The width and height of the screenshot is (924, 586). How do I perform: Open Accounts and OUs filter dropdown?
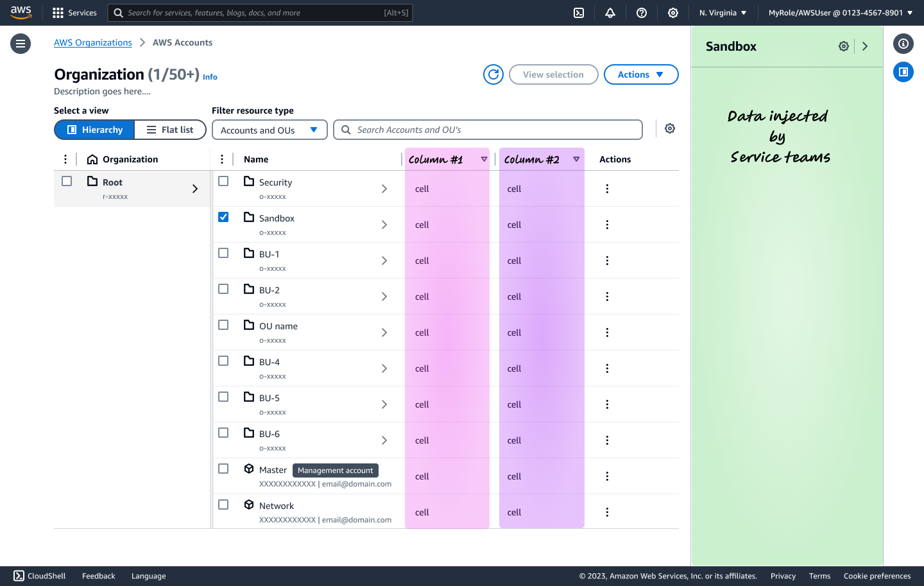coord(269,130)
